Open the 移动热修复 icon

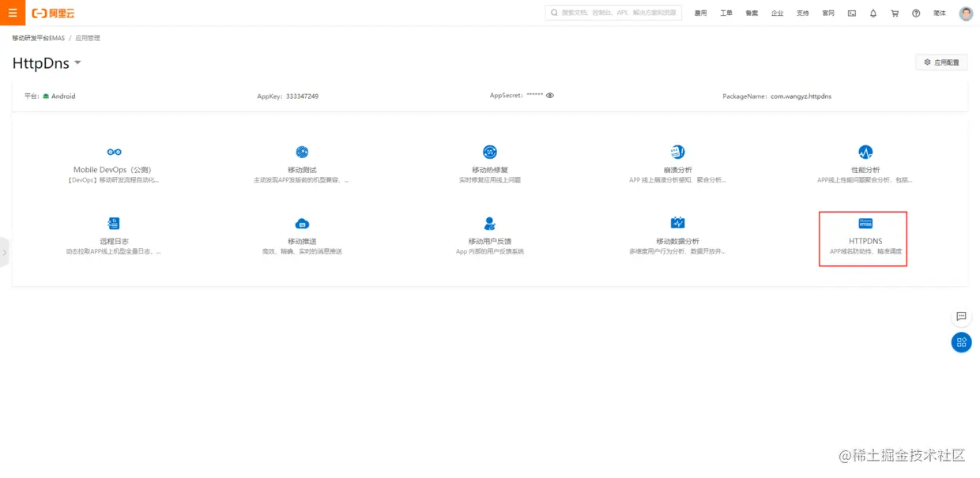tap(490, 152)
